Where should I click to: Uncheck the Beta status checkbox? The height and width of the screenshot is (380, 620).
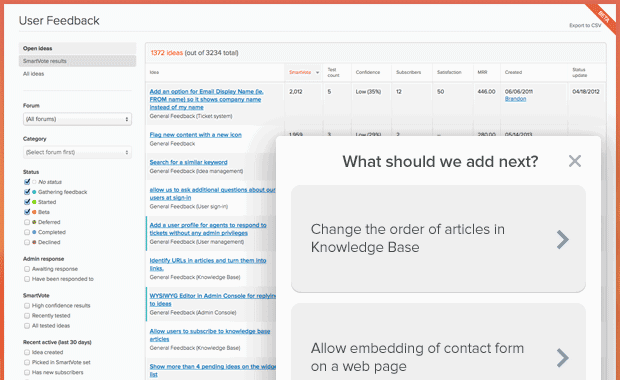pyautogui.click(x=27, y=212)
